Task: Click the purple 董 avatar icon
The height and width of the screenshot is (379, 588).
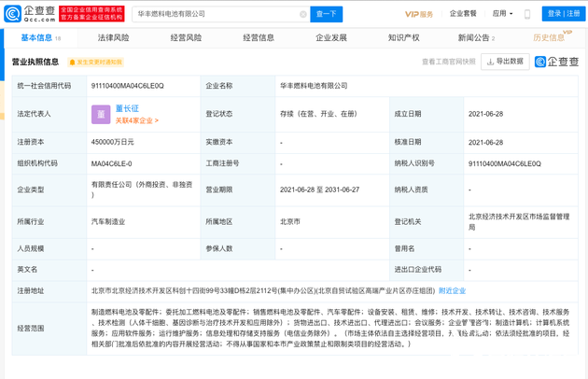Action: 101,115
